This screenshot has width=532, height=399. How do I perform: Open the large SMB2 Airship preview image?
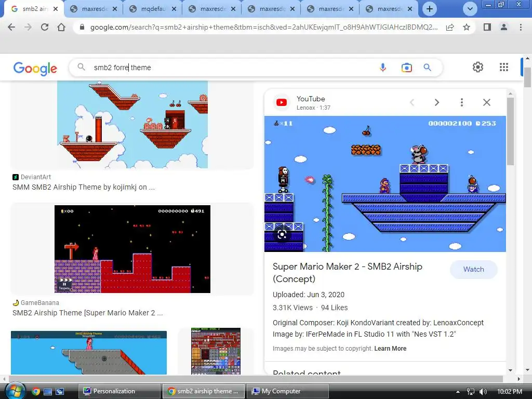click(385, 184)
